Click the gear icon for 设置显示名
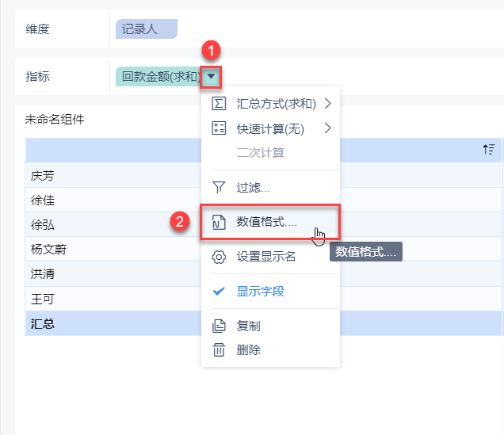This screenshot has width=504, height=435. (x=220, y=257)
